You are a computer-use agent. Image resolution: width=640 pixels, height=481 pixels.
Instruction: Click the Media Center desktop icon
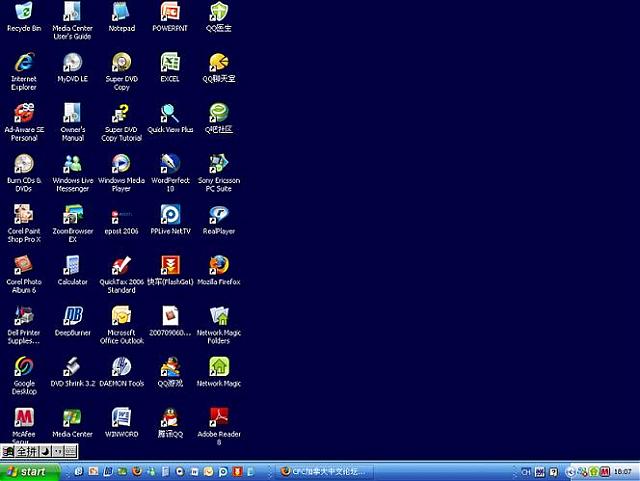73,417
